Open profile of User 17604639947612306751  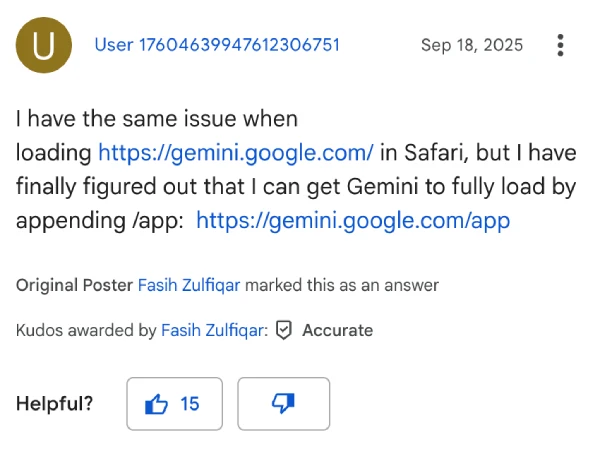[x=217, y=45]
